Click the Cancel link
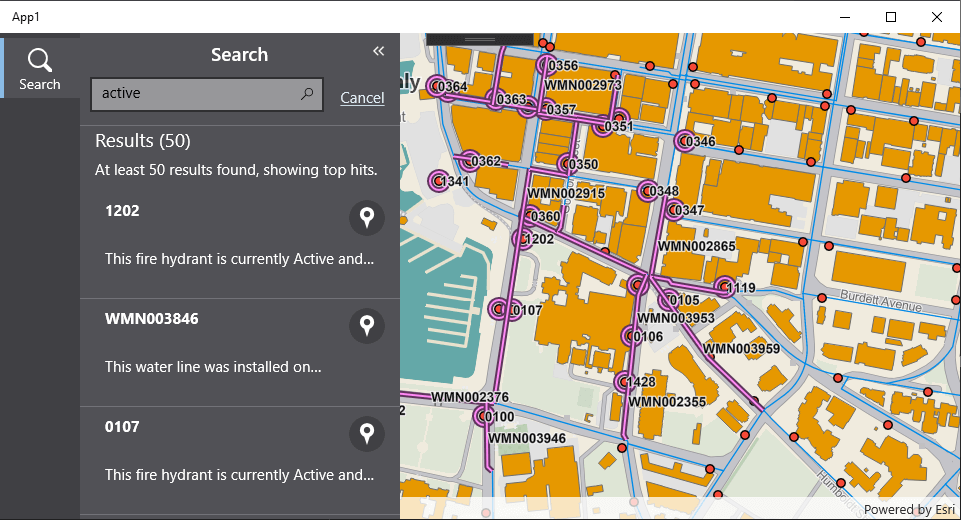This screenshot has width=961, height=520. pyautogui.click(x=362, y=97)
